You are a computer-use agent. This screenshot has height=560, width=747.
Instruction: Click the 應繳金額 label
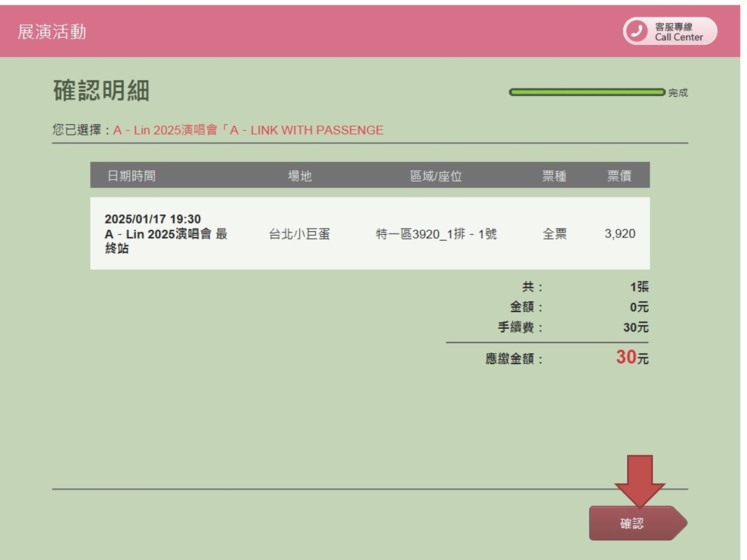click(x=514, y=359)
